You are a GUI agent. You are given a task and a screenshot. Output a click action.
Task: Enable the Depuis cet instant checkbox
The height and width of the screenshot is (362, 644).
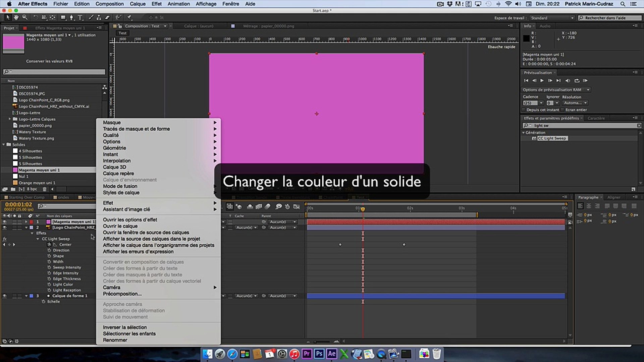524,110
